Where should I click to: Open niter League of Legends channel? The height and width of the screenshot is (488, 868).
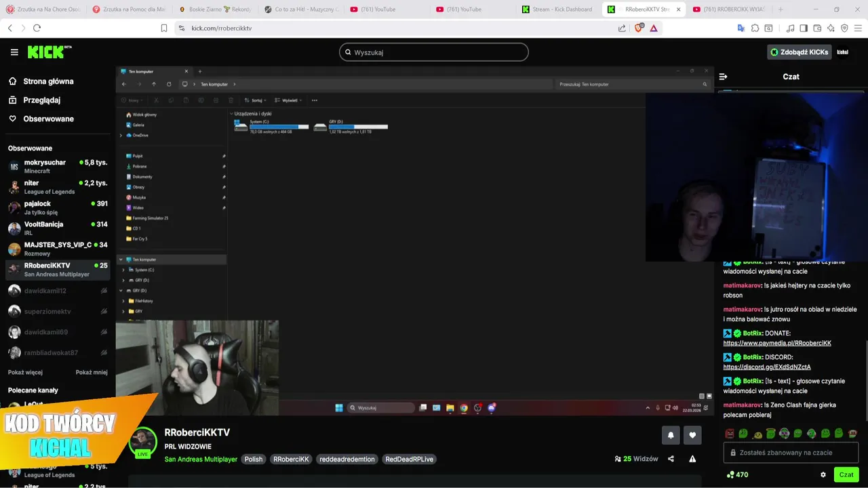57,187
